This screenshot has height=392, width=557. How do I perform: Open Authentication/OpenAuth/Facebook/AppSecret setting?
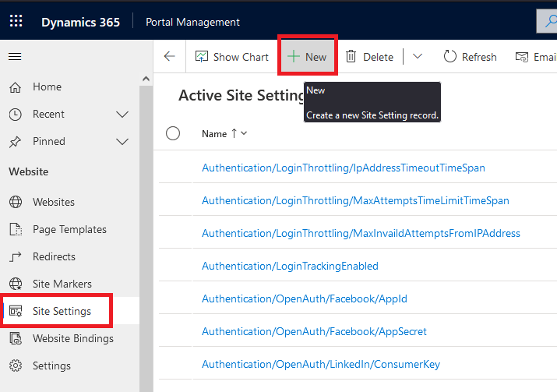pyautogui.click(x=314, y=331)
